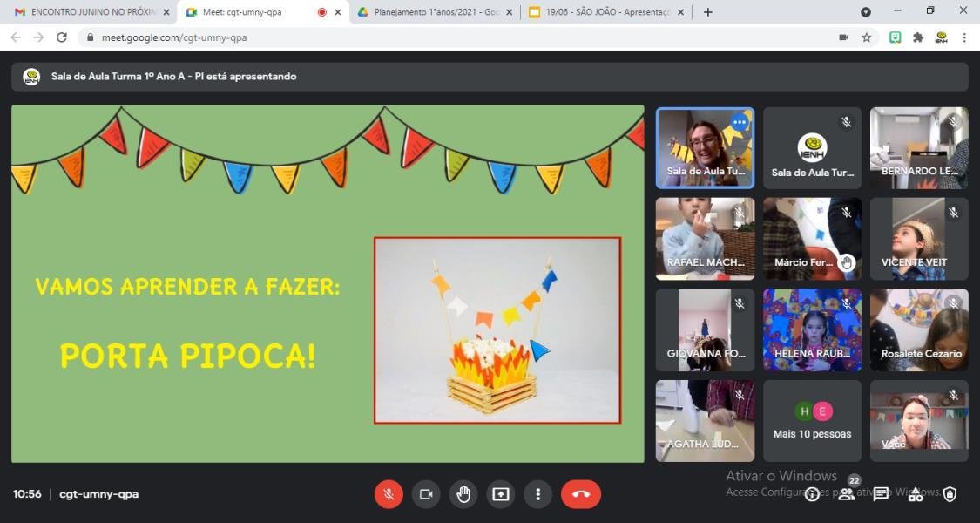Viewport: 980px width, 523px height.
Task: Show the participants list with 22 people
Action: [846, 493]
